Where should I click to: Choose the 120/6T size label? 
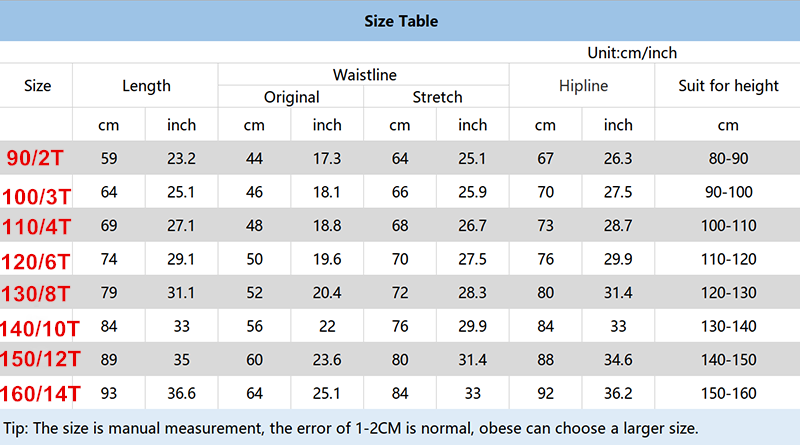(37, 261)
